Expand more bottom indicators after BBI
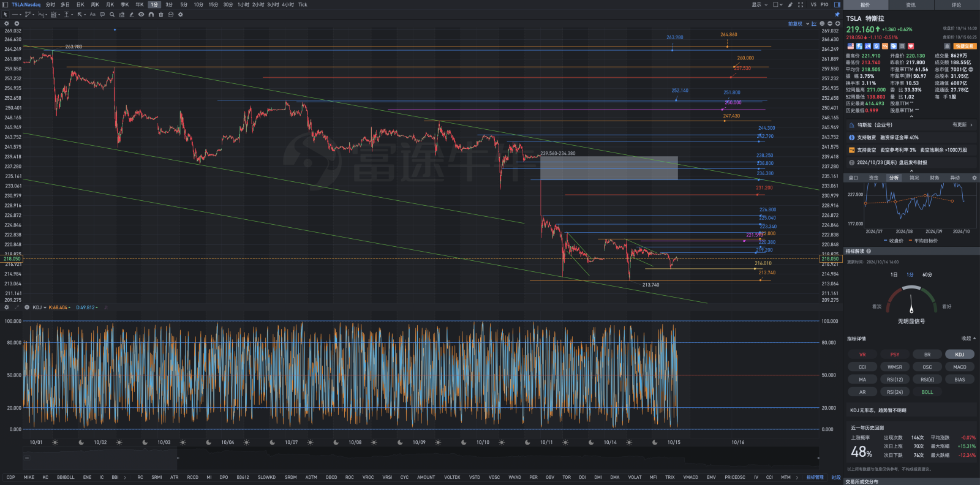This screenshot has width=980, height=485. point(125,477)
